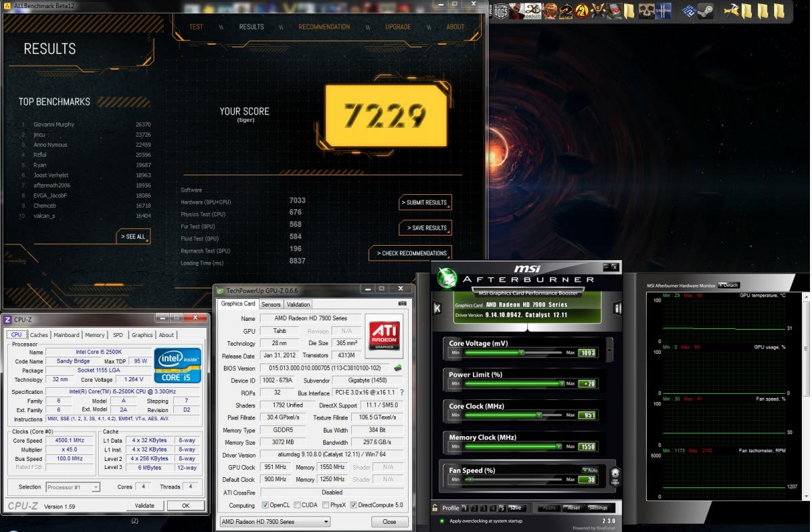Click the Intel Core i5 logo in CPU-Z

tap(176, 365)
